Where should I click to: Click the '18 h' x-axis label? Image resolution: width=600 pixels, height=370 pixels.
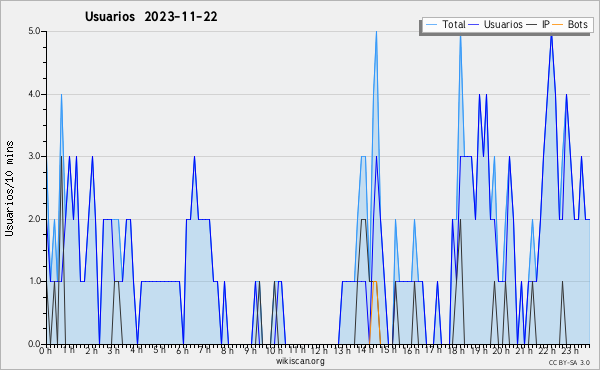coord(456,351)
